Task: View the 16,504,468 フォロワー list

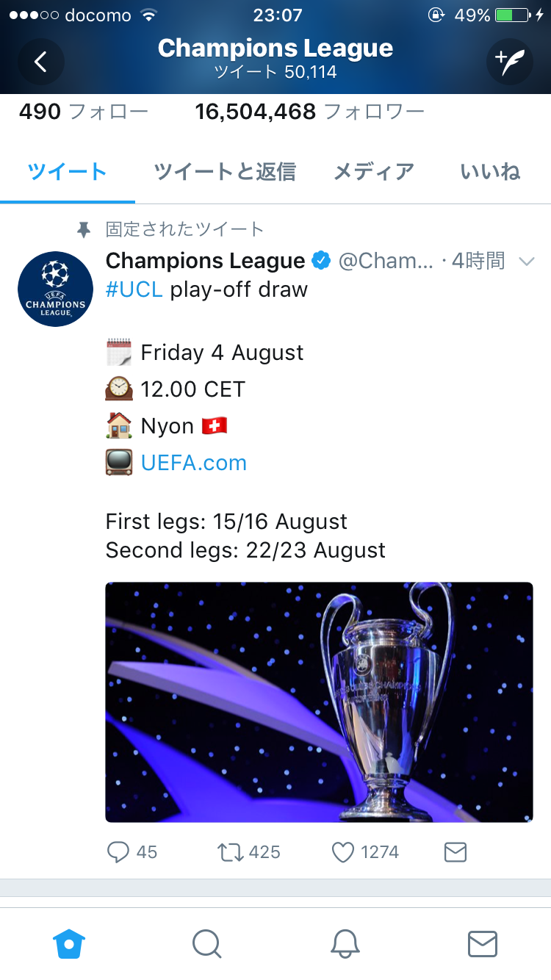Action: click(309, 112)
